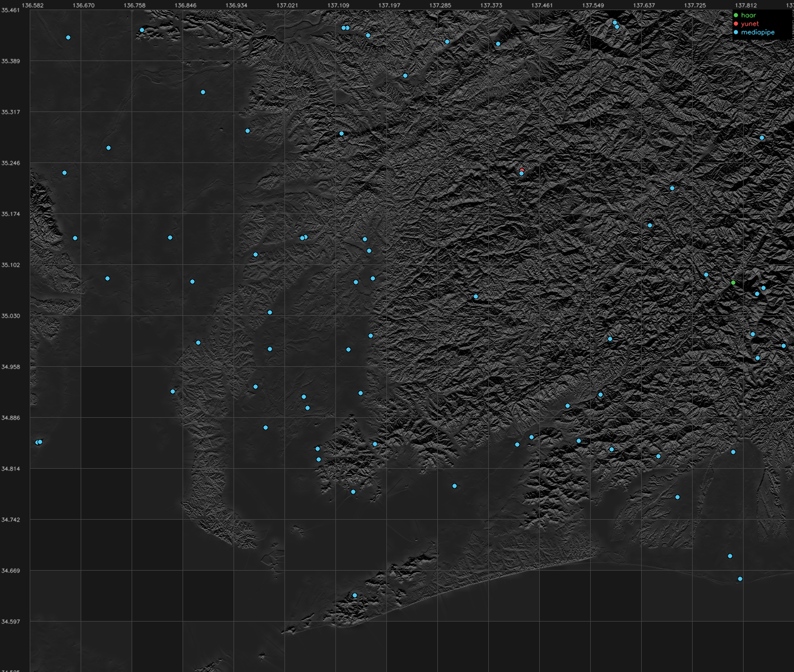Viewport: 794px width, 672px height.
Task: Click the 35.461 latitude axis label
Action: click(x=11, y=10)
